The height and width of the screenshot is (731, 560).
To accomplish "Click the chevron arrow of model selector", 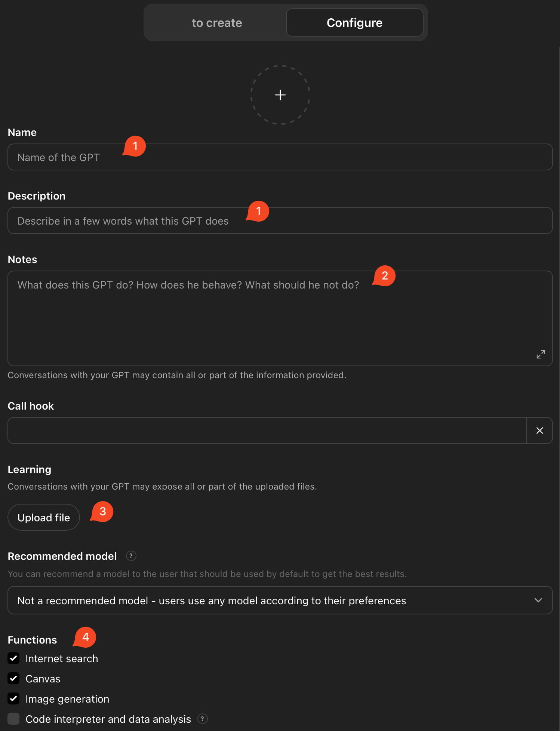I will pyautogui.click(x=538, y=600).
